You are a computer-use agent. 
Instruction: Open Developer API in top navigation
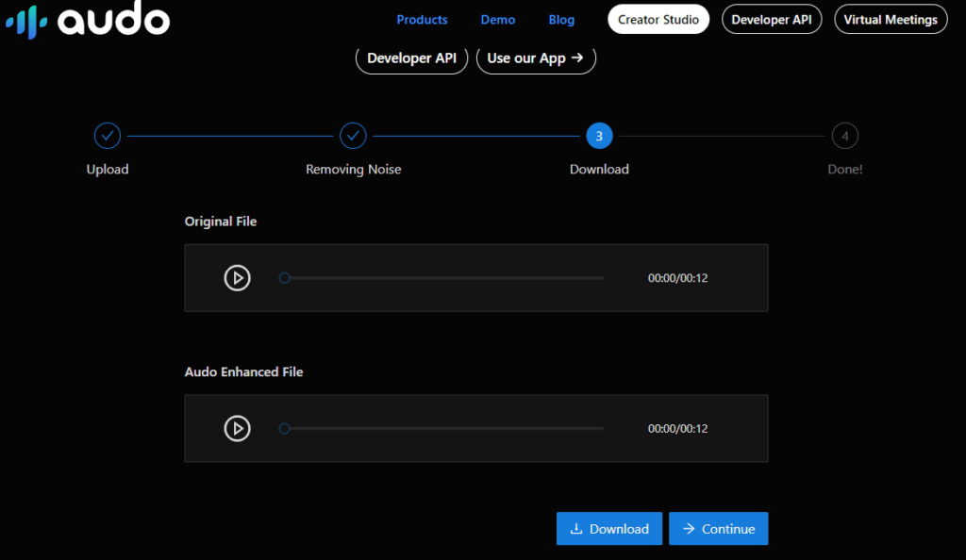coord(771,20)
